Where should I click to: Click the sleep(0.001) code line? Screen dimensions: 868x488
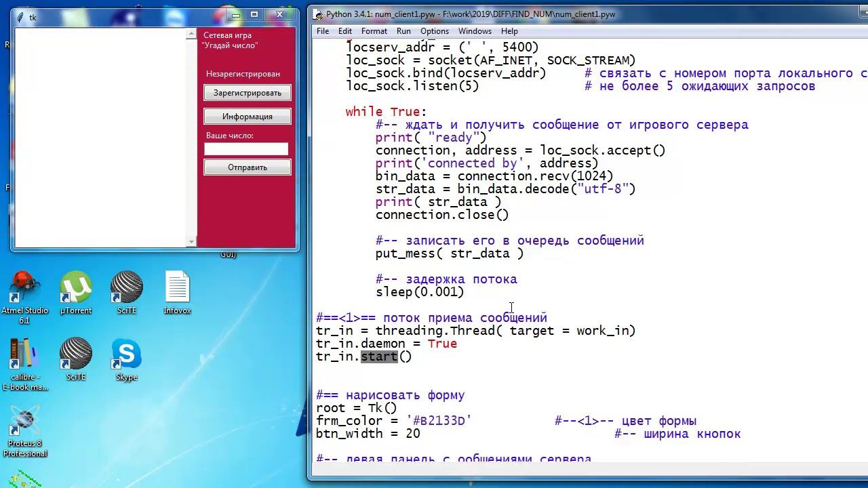point(420,292)
